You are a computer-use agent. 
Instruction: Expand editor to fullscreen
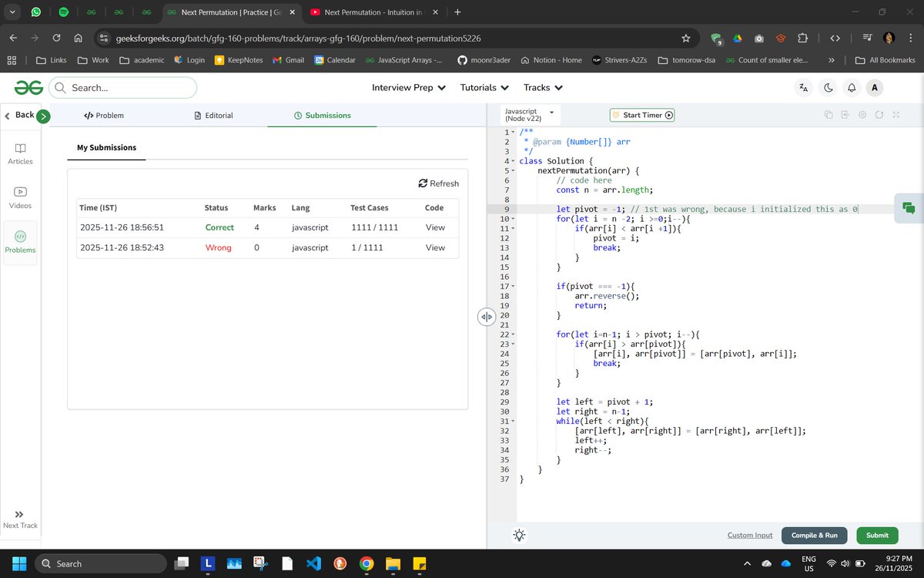click(896, 115)
